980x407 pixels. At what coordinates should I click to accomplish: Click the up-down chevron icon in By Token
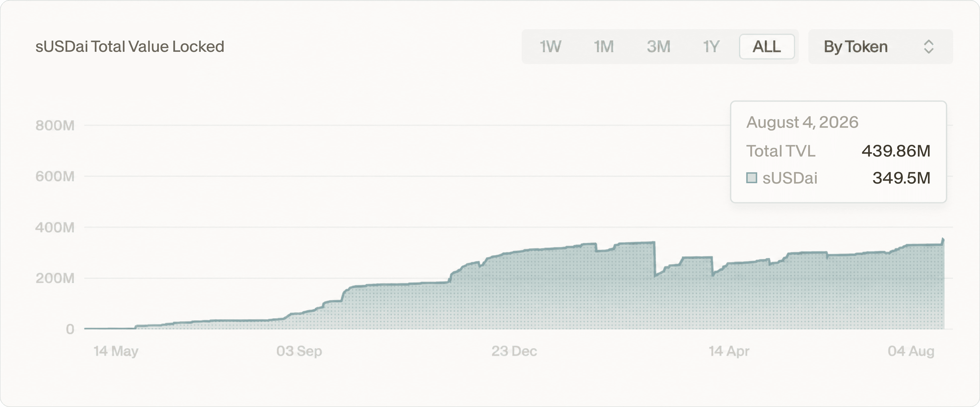pos(929,47)
